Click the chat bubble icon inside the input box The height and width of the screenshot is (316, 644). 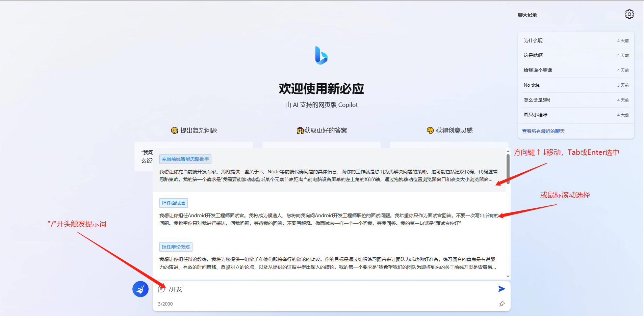click(161, 289)
